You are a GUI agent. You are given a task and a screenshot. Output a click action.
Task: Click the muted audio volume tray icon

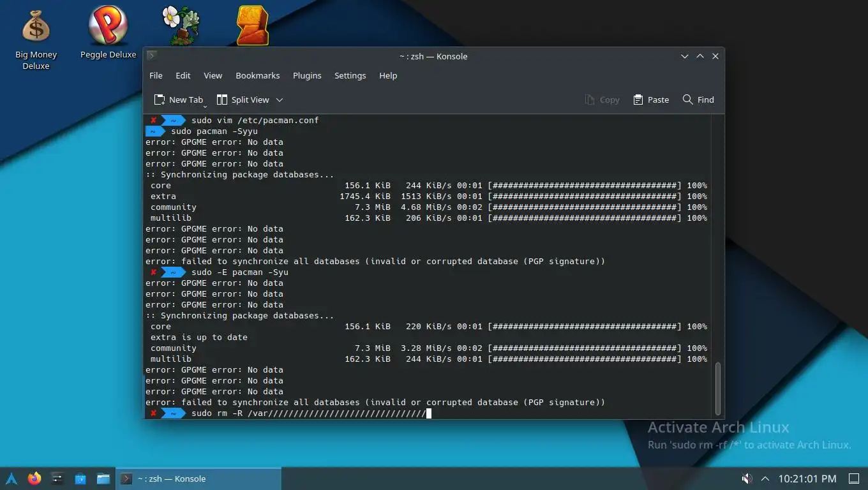click(747, 479)
